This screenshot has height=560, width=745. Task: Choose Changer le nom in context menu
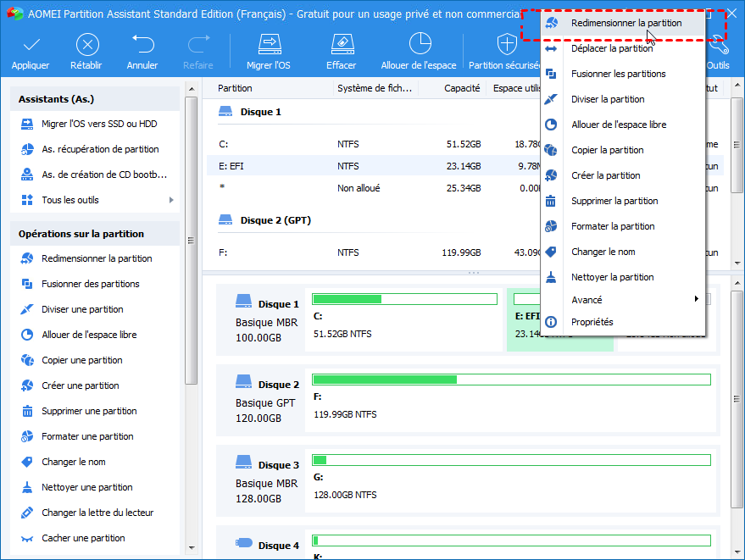click(x=622, y=252)
